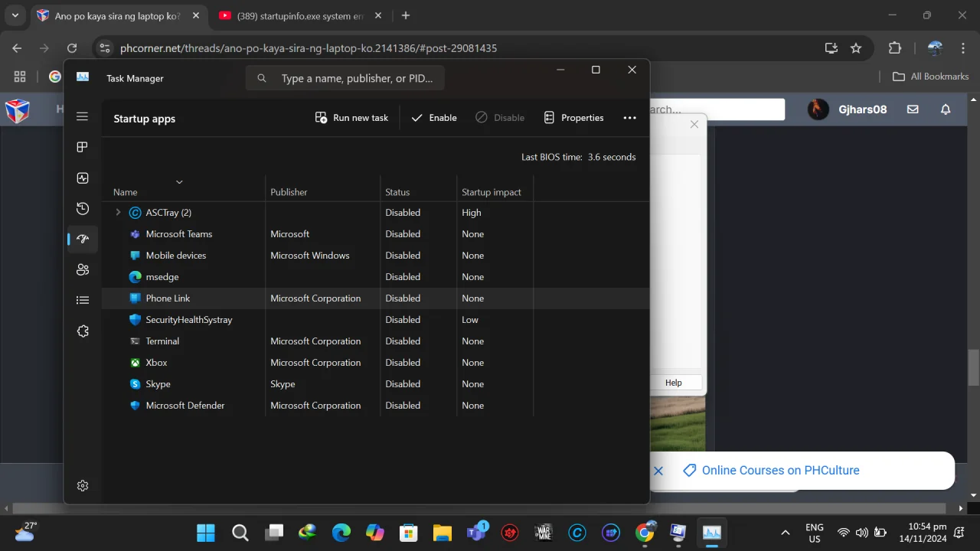Click the Xbox app icon in list
This screenshot has width=980, height=551.
click(x=135, y=363)
